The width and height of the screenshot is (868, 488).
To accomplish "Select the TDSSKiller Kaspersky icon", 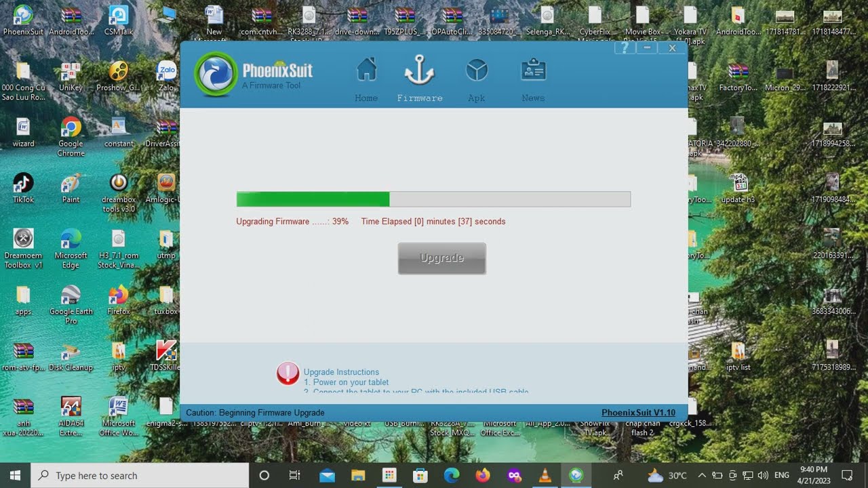I will tap(166, 357).
